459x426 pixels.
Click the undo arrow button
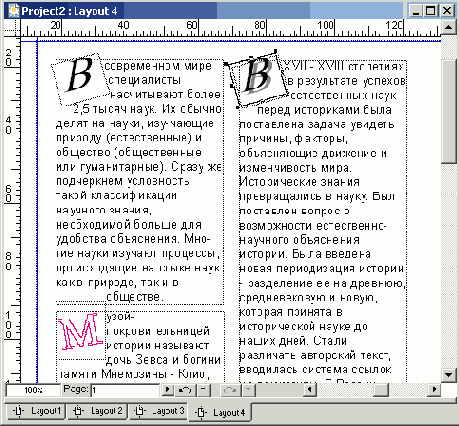pos(185,389)
